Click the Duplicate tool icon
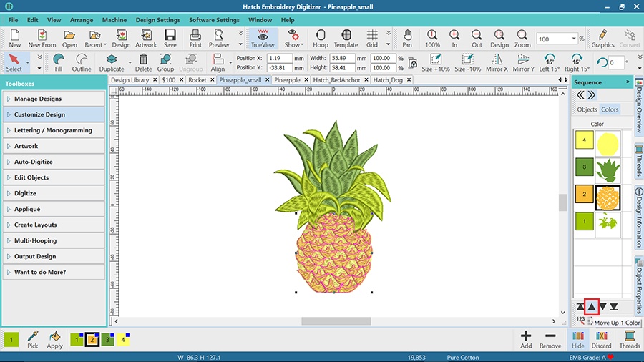The width and height of the screenshot is (644, 362). (112, 63)
